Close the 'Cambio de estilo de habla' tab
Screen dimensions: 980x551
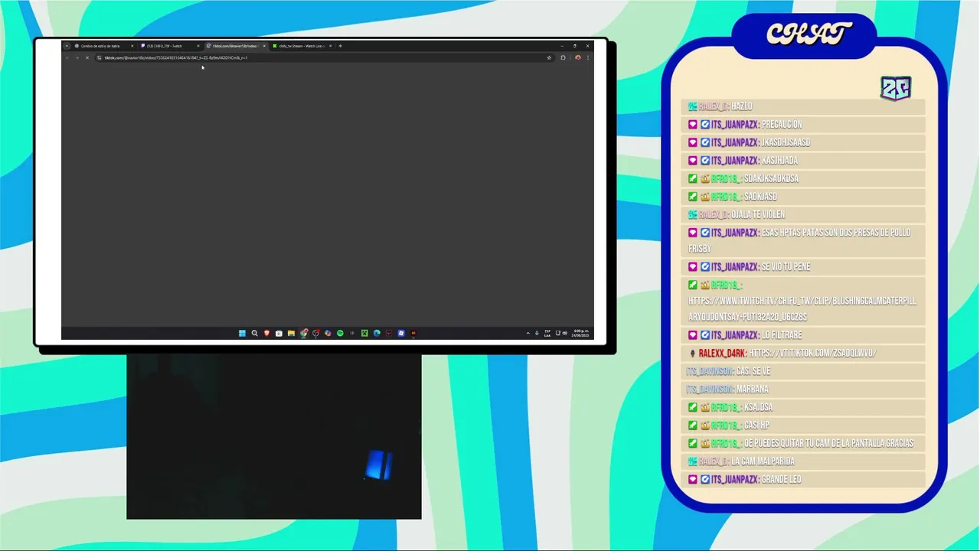coord(132,46)
